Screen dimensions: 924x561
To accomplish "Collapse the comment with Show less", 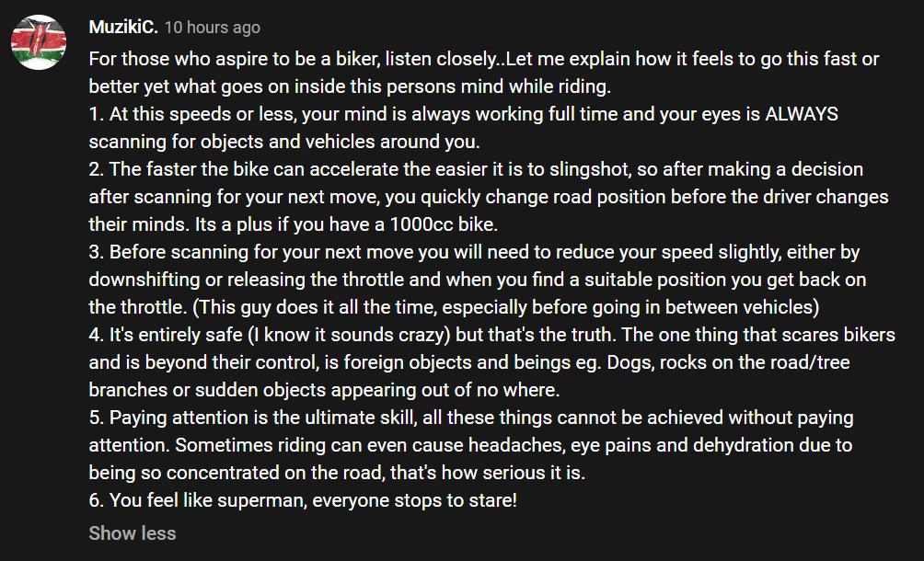I will pos(132,533).
